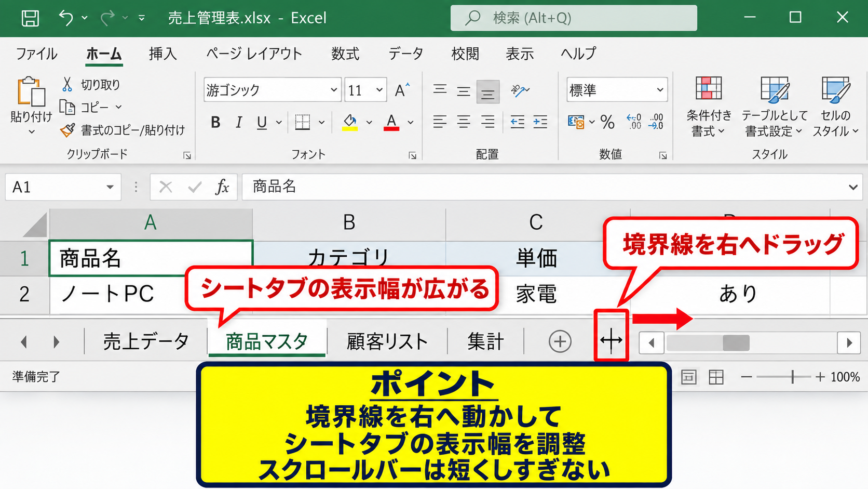Viewport: 868px width, 489px height.
Task: Toggle bottom vertical alignment button
Action: 487,92
